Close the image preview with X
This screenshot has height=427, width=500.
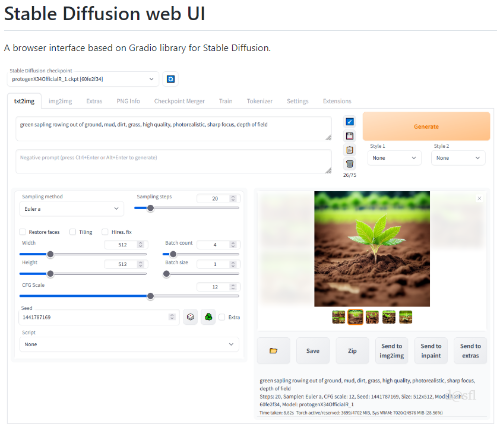click(x=479, y=198)
